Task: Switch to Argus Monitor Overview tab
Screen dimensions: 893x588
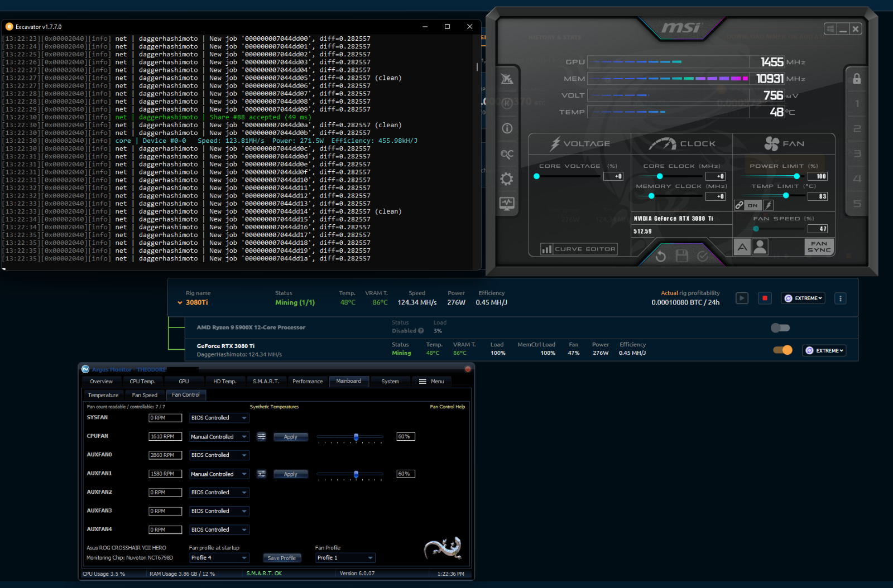Action: (102, 382)
